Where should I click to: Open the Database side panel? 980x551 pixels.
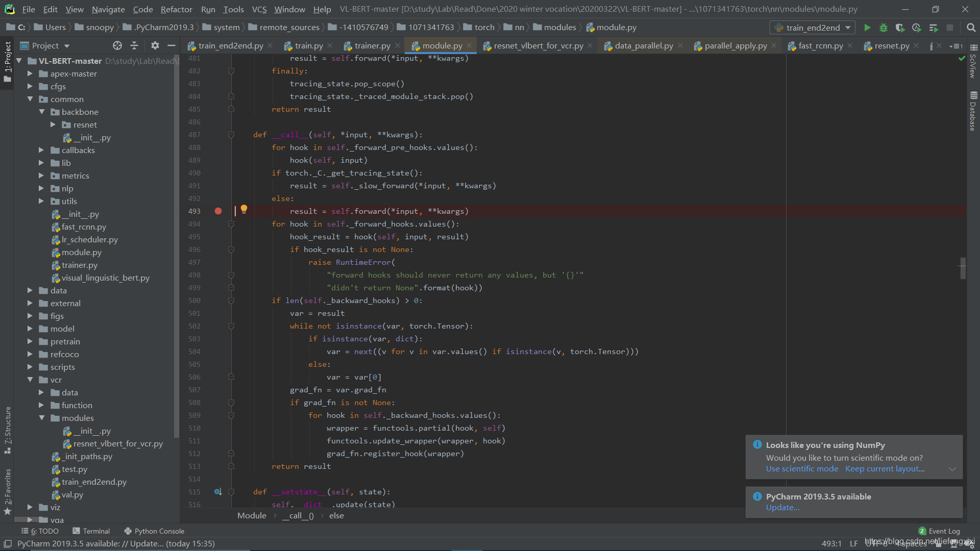973,111
